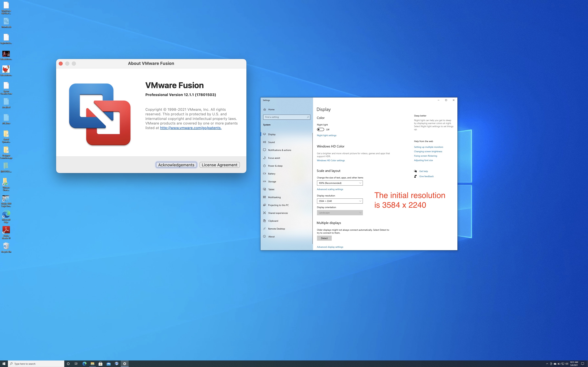The width and height of the screenshot is (588, 367).
Task: Show hidden icons in the system tray
Action: tap(547, 364)
